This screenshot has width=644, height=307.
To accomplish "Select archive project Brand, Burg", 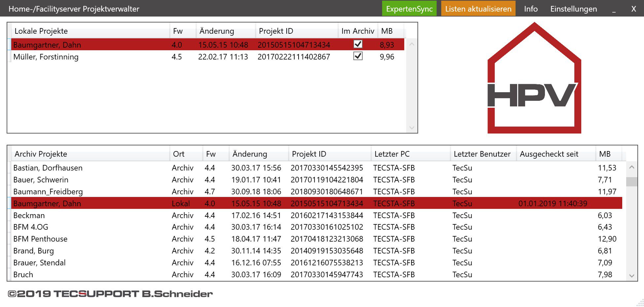I will click(317, 251).
